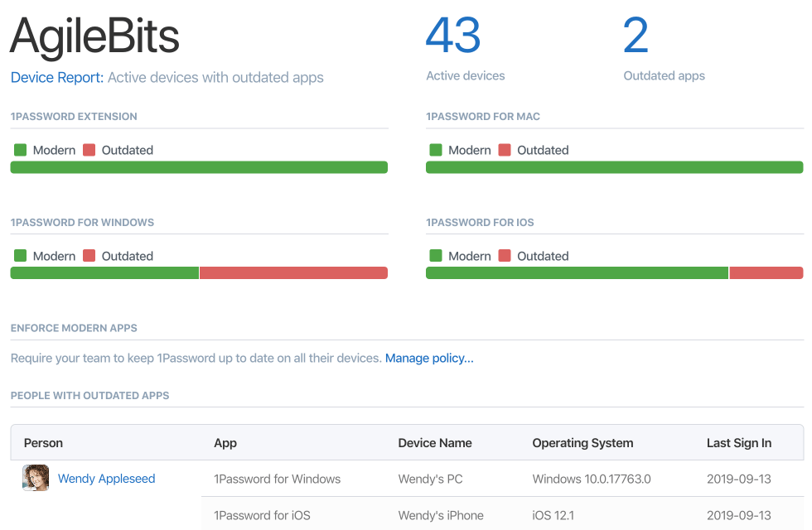This screenshot has height=530, width=812.
Task: Select the Wendy's iPhone device cell
Action: (x=441, y=515)
